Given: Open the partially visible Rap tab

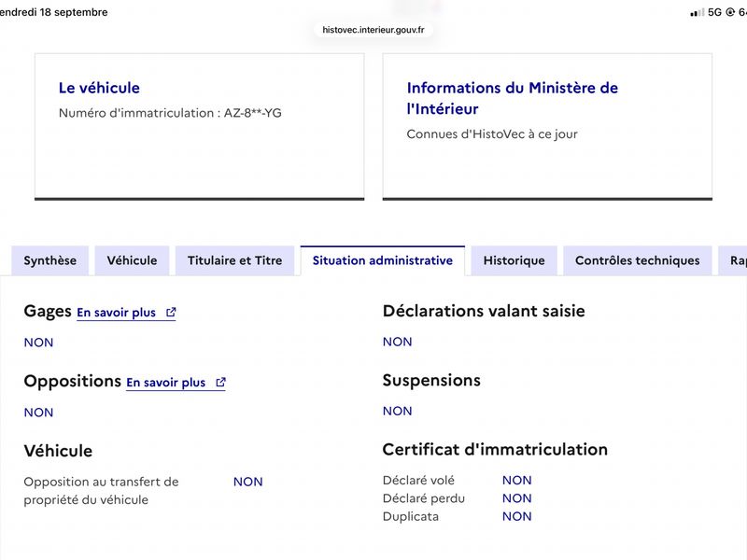Looking at the screenshot, I should (x=734, y=260).
